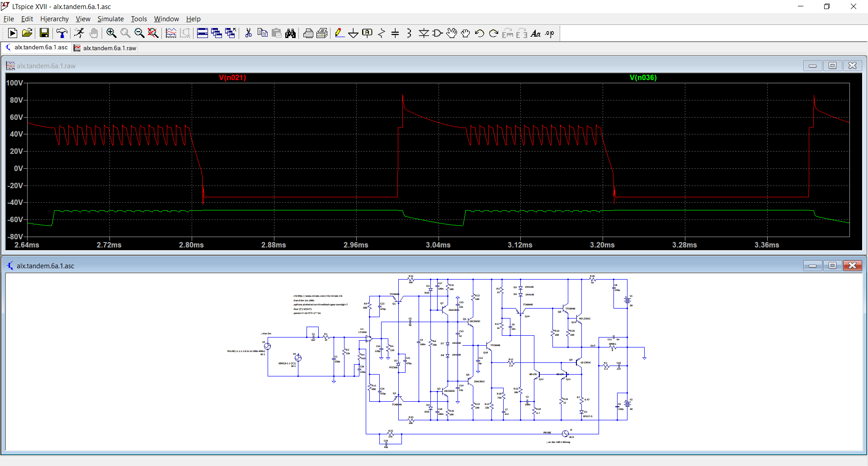This screenshot has height=466, width=868.
Task: Open a new schematic
Action: coord(13,33)
